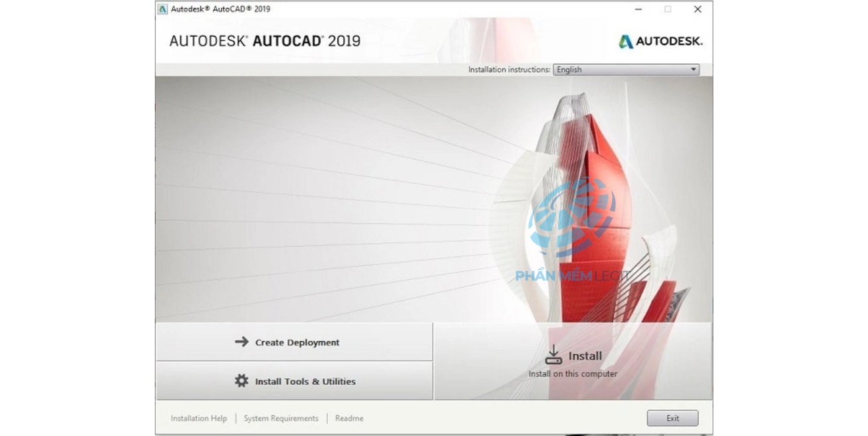Open the Readme link

click(349, 418)
